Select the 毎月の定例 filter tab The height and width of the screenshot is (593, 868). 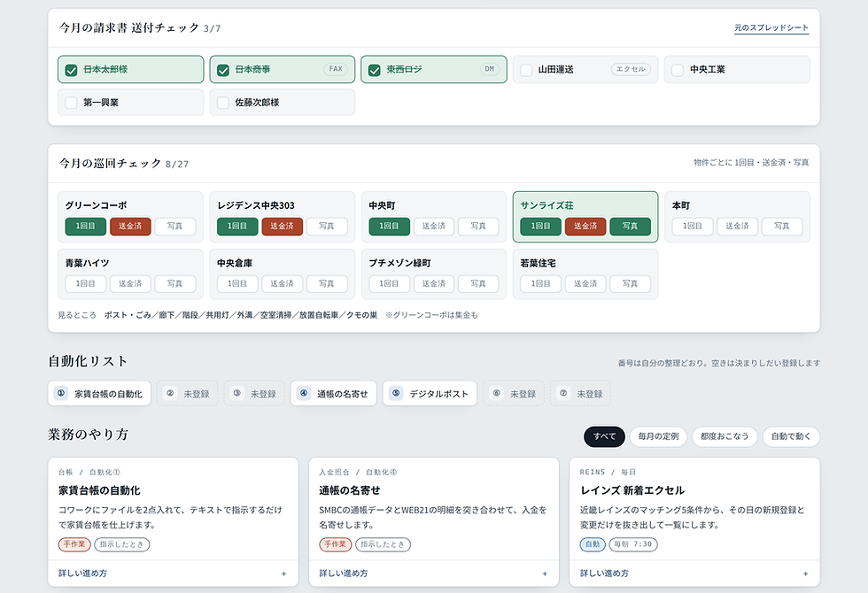pyautogui.click(x=658, y=436)
